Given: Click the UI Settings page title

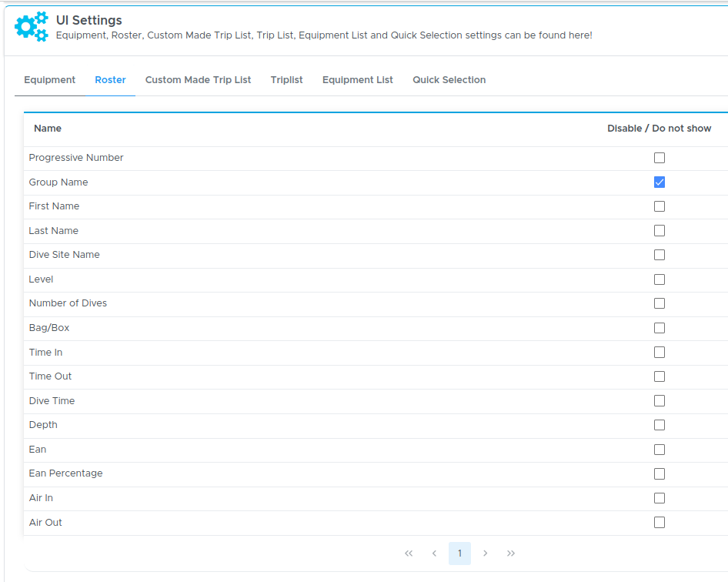Looking at the screenshot, I should (x=89, y=21).
